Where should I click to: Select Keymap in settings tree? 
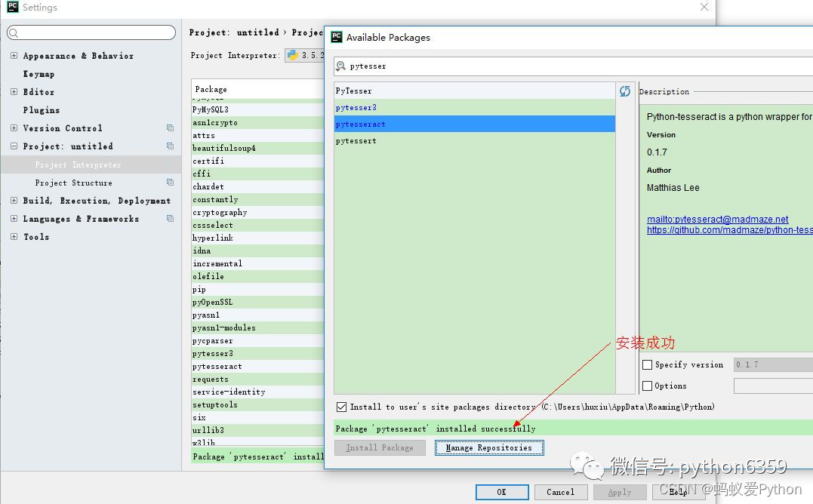39,73
